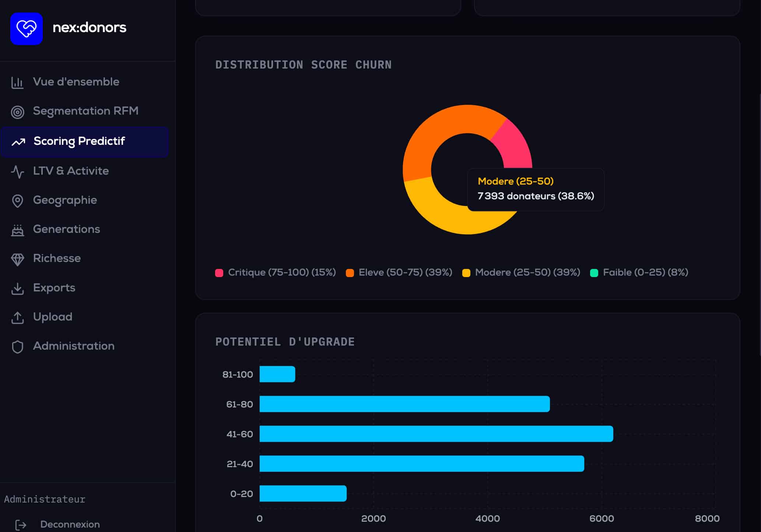The image size is (761, 532).
Task: Click the 41-60 upgrade potential bar
Action: pyautogui.click(x=436, y=434)
